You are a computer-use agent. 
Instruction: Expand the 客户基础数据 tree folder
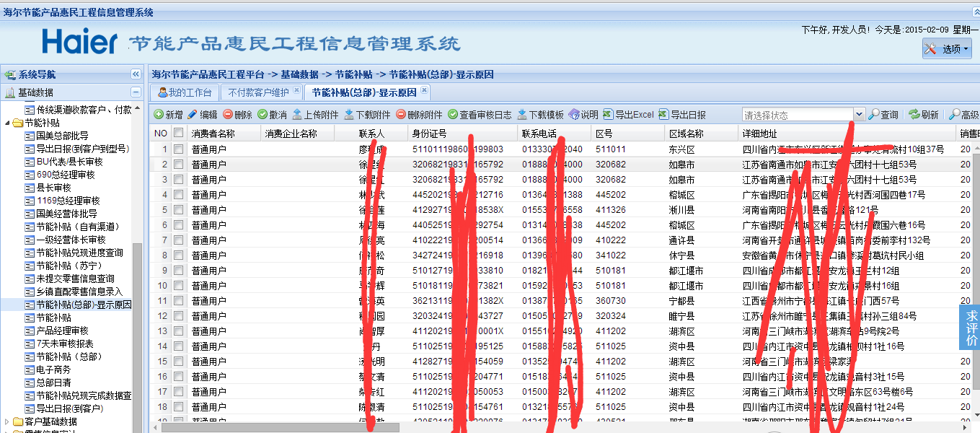[x=6, y=421]
